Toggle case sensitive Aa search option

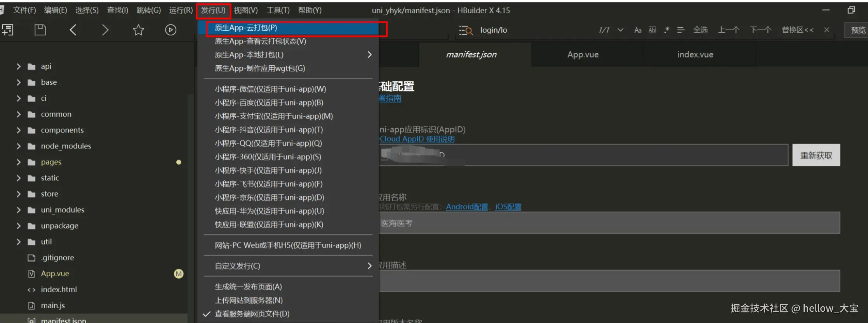click(x=638, y=30)
